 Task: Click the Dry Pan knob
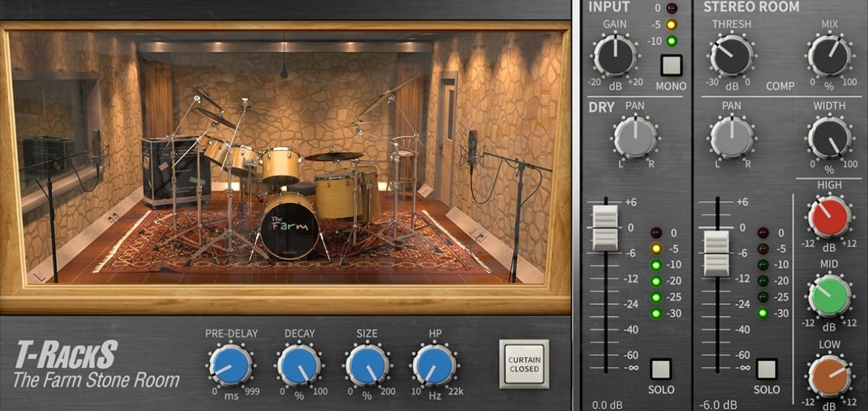(x=635, y=137)
